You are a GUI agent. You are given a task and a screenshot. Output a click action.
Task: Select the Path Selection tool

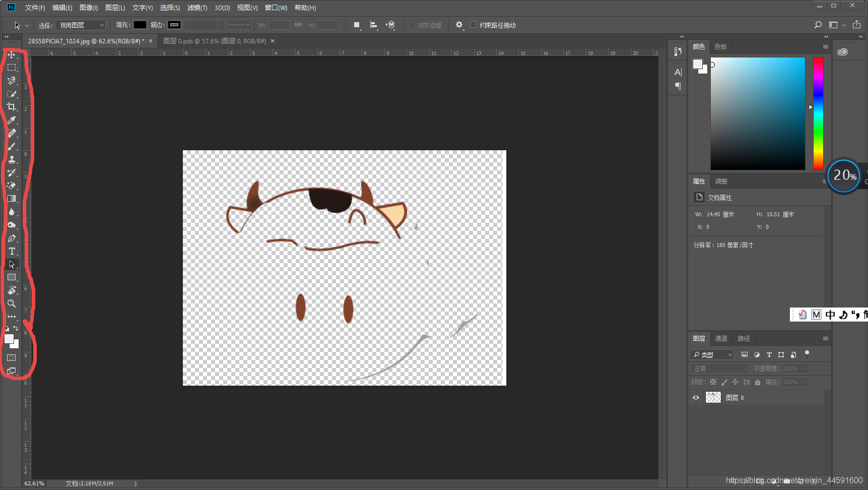(11, 264)
